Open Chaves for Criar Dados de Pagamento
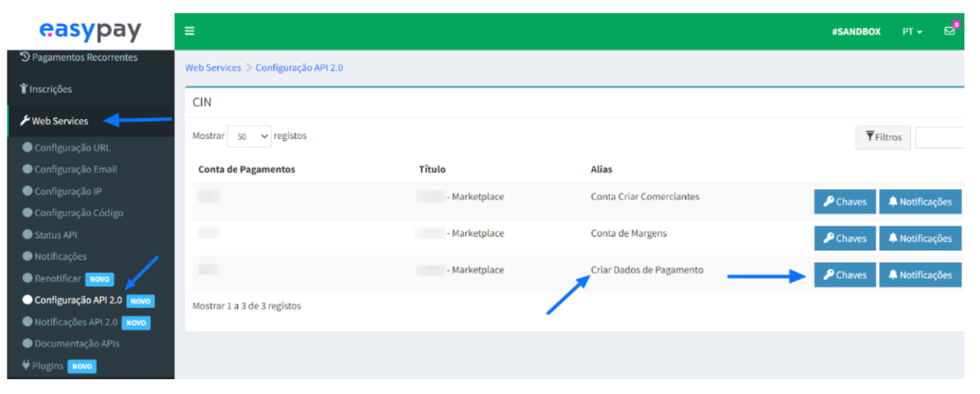 (845, 275)
